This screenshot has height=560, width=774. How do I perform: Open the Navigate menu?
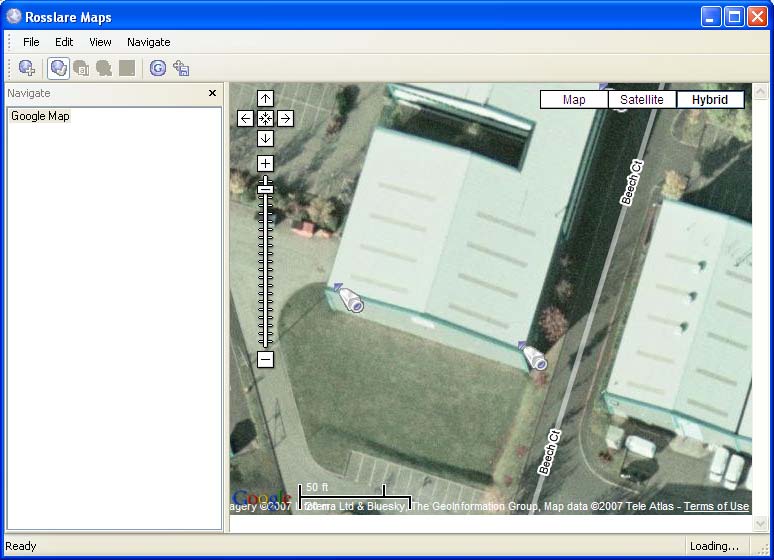149,42
